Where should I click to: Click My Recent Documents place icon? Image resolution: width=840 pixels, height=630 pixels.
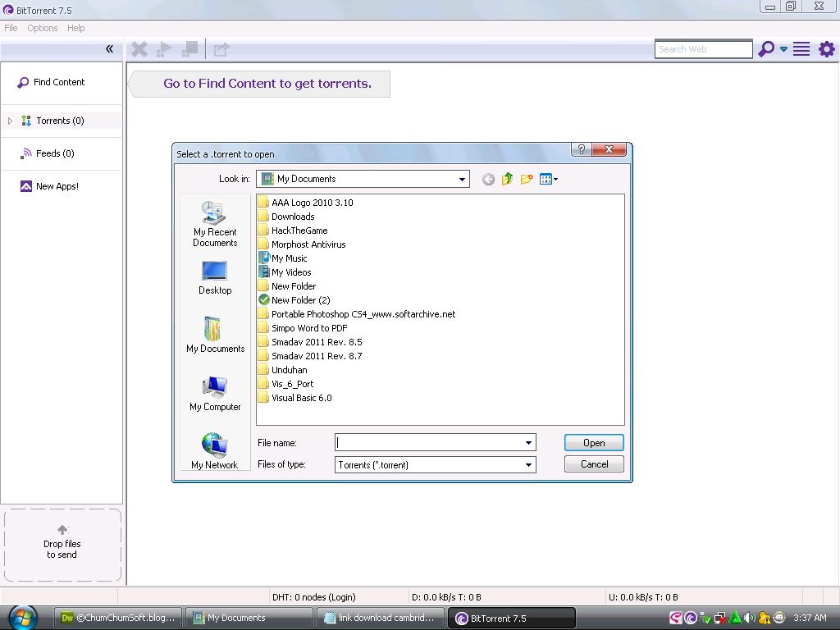215,223
